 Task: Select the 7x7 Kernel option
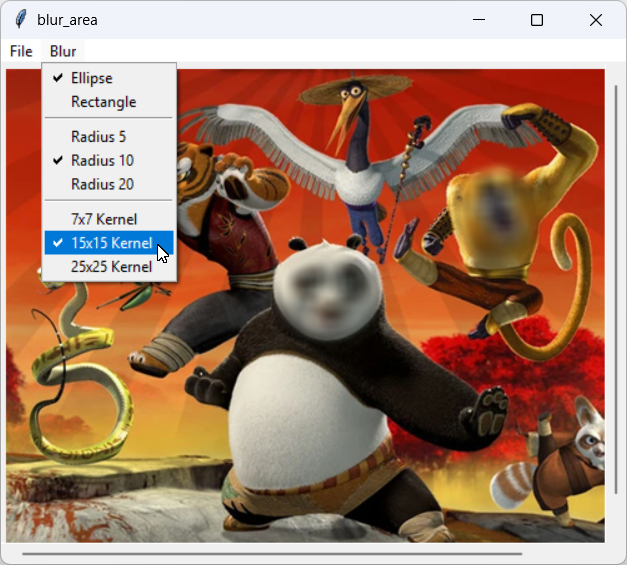[x=109, y=219]
